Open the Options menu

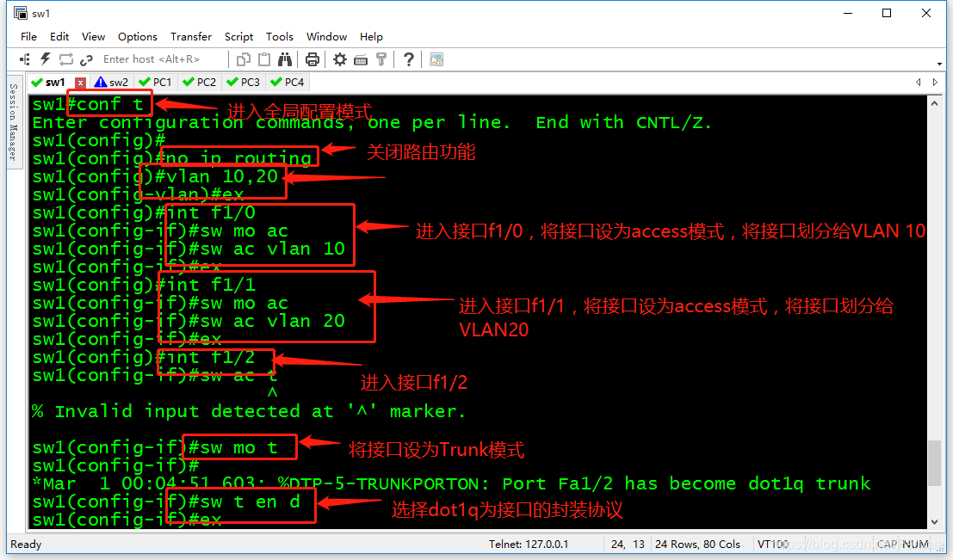tap(138, 36)
